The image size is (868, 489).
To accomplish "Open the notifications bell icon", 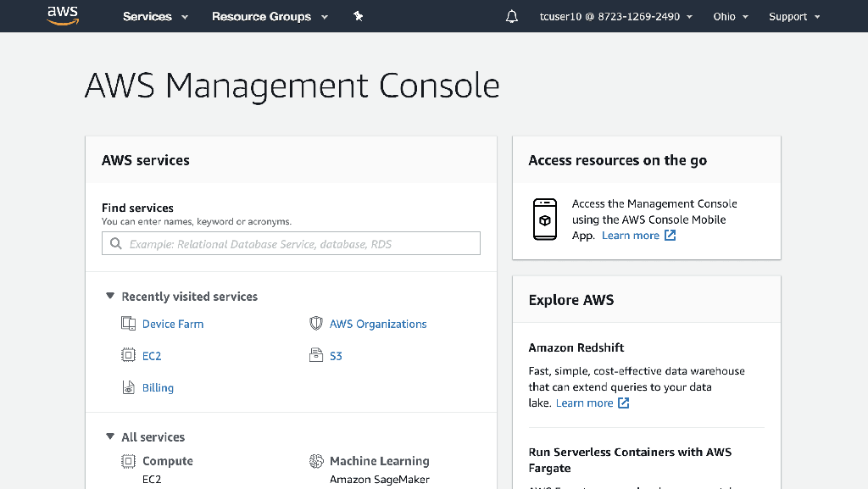I will pos(512,17).
